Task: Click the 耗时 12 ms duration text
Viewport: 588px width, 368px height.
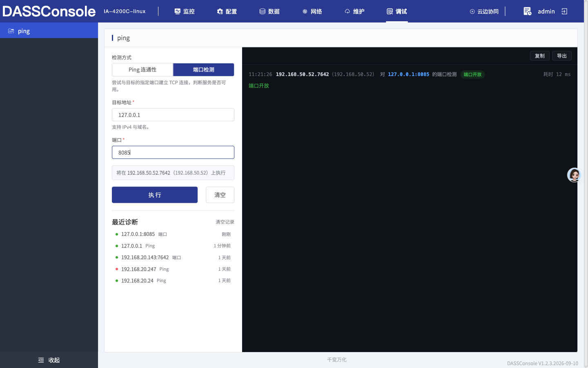Action: coord(557,74)
